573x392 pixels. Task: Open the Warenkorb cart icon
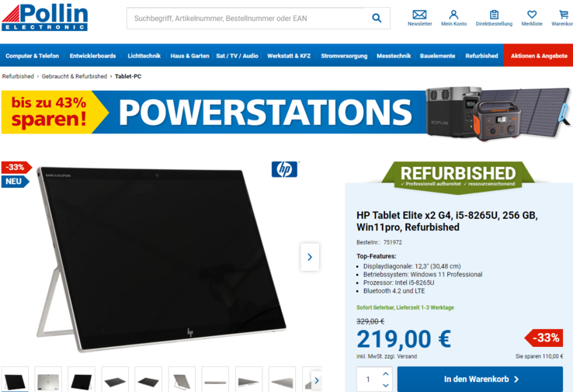pos(564,14)
